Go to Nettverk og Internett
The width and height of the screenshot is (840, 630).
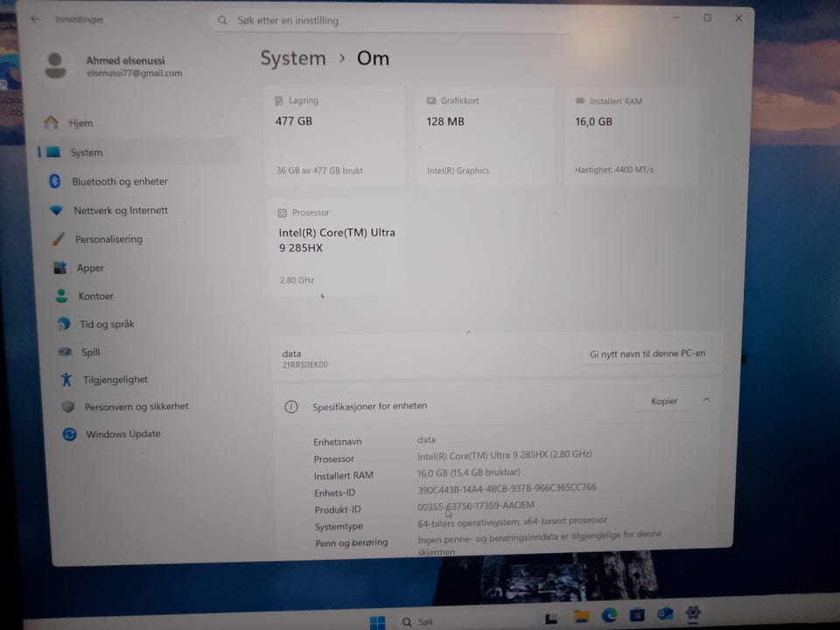coord(121,211)
